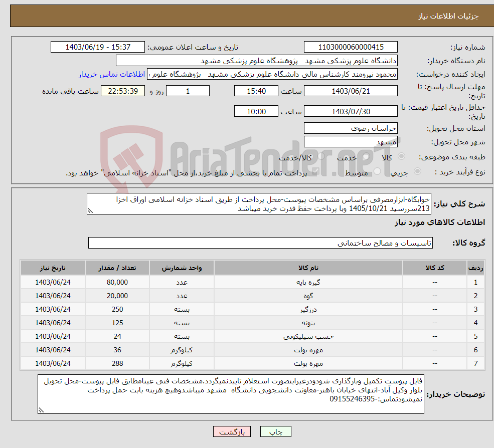Click the ردیف column header
This screenshot has width=494, height=448.
(475, 268)
